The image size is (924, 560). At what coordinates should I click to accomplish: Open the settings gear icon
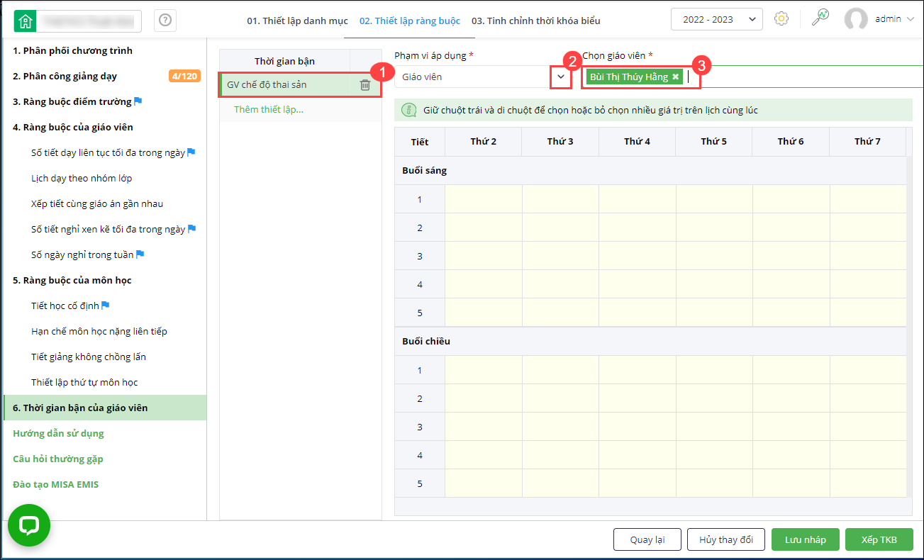pos(781,19)
